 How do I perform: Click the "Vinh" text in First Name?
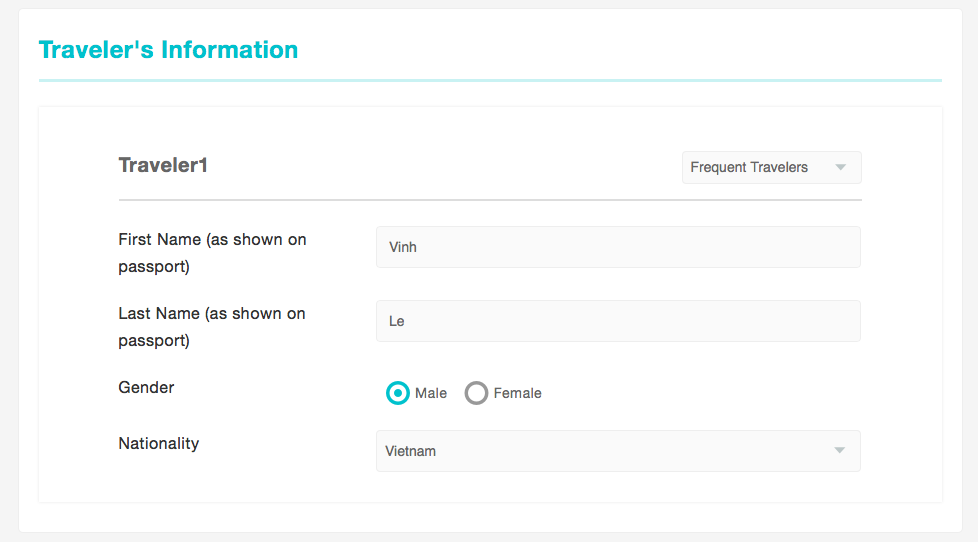pyautogui.click(x=402, y=247)
